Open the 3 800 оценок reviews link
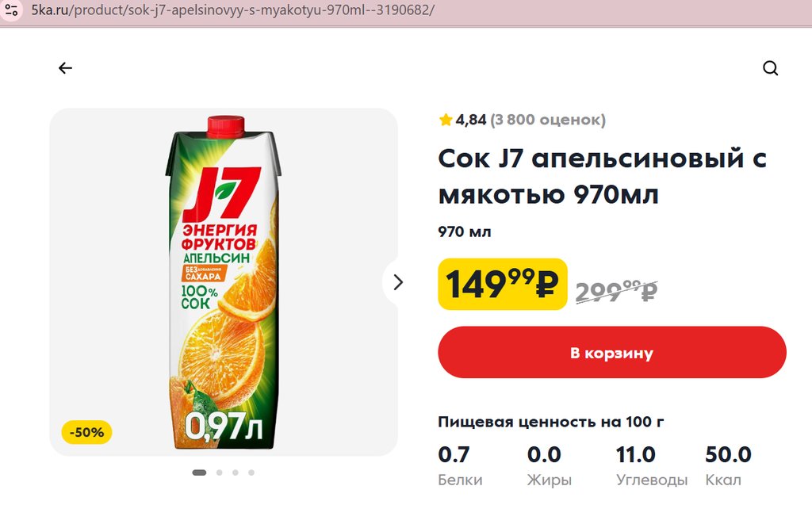This screenshot has width=812, height=505. (547, 121)
